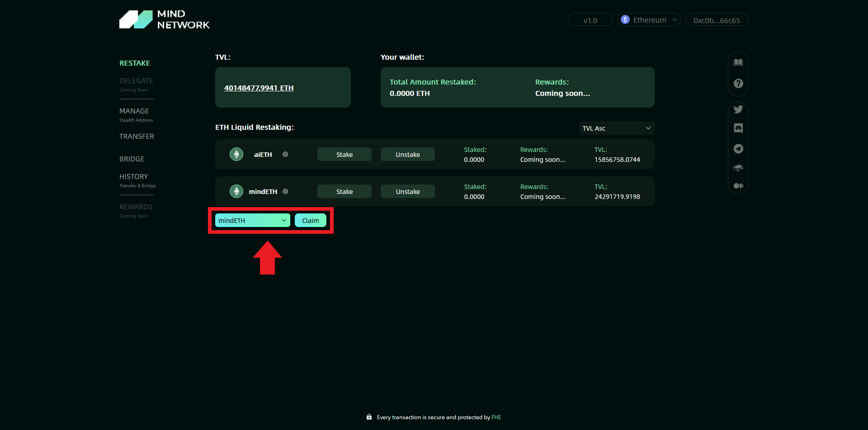Expand the mindETH claim token dropdown
The width and height of the screenshot is (868, 430).
click(252, 221)
